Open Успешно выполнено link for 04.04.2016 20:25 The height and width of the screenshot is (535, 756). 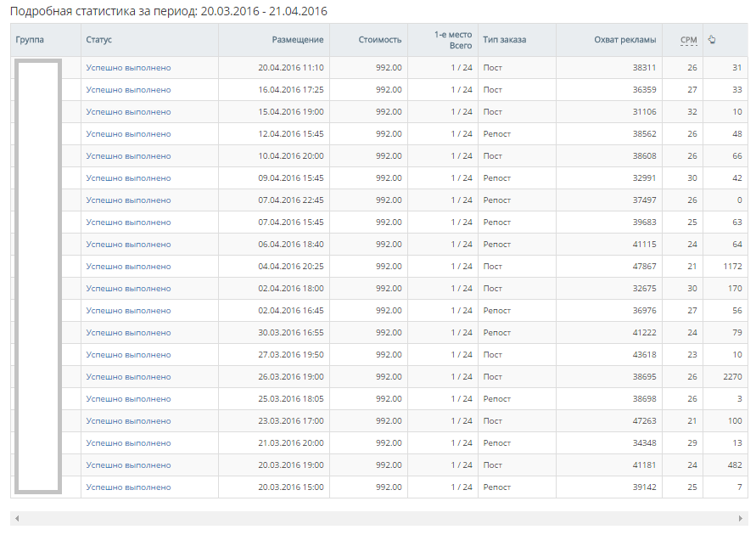(128, 267)
